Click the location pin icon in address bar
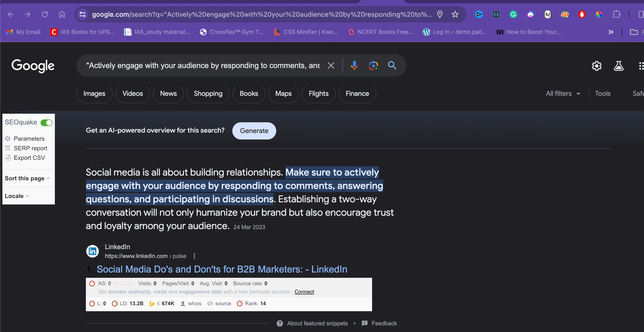 point(440,14)
